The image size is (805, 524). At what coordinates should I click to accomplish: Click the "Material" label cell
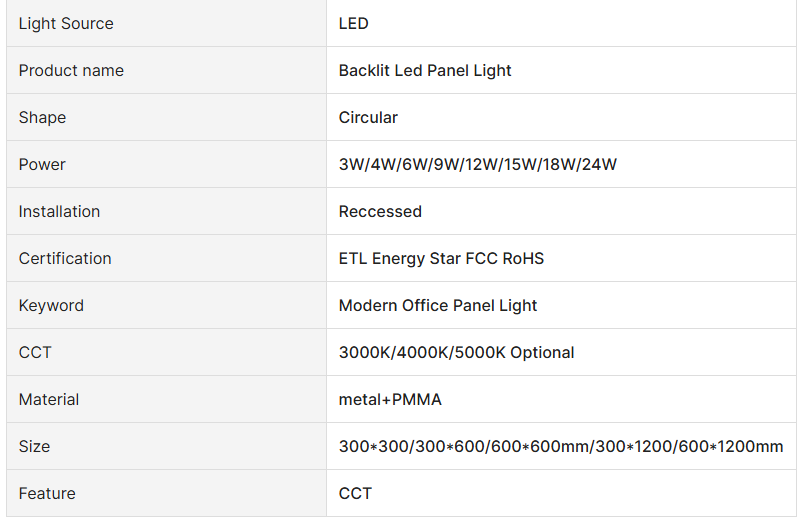pos(49,399)
